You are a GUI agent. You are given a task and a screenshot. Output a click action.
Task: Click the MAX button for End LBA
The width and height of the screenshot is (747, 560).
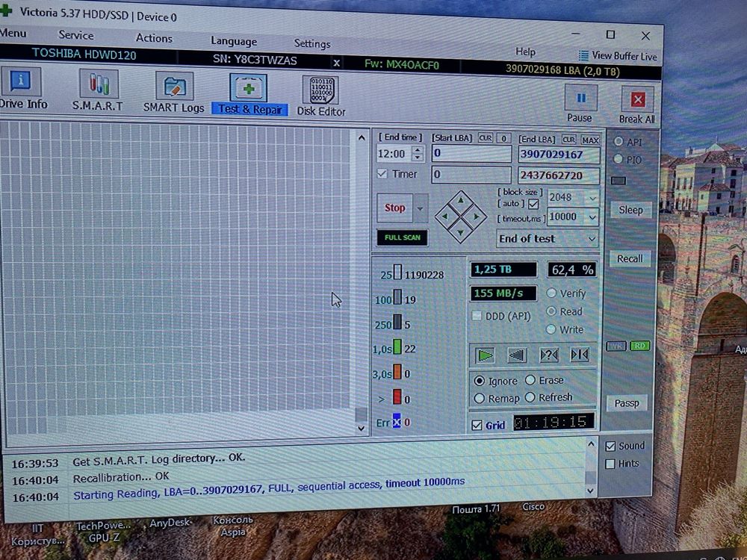point(590,140)
